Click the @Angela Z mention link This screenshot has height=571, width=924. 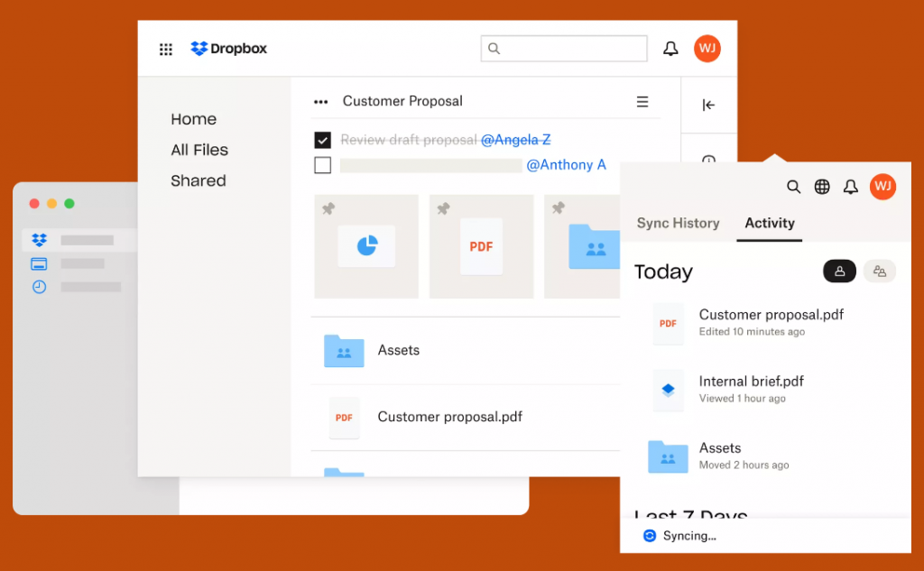(515, 140)
